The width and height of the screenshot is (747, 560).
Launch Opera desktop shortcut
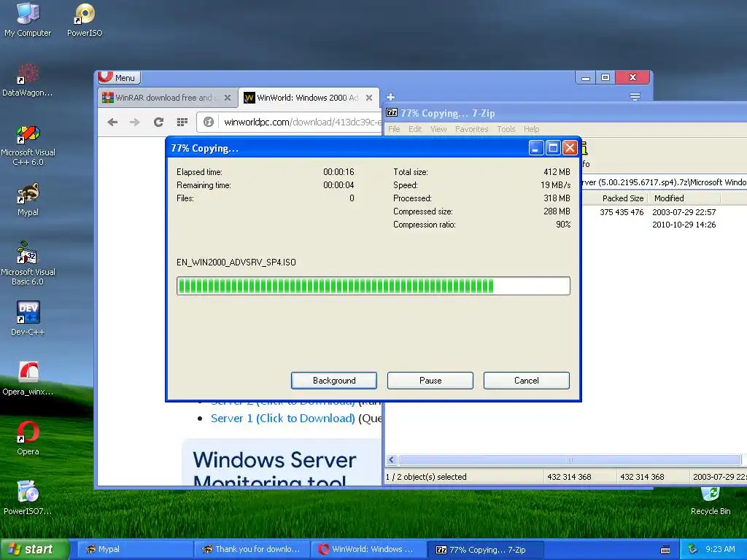point(28,438)
